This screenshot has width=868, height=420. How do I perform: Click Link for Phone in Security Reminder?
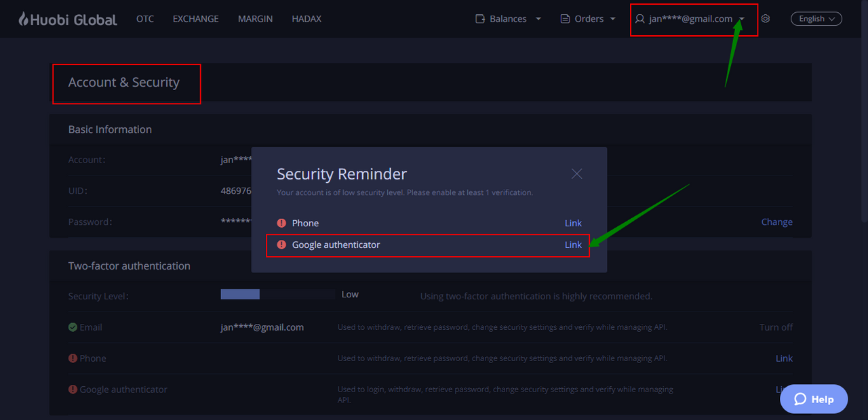pos(573,223)
